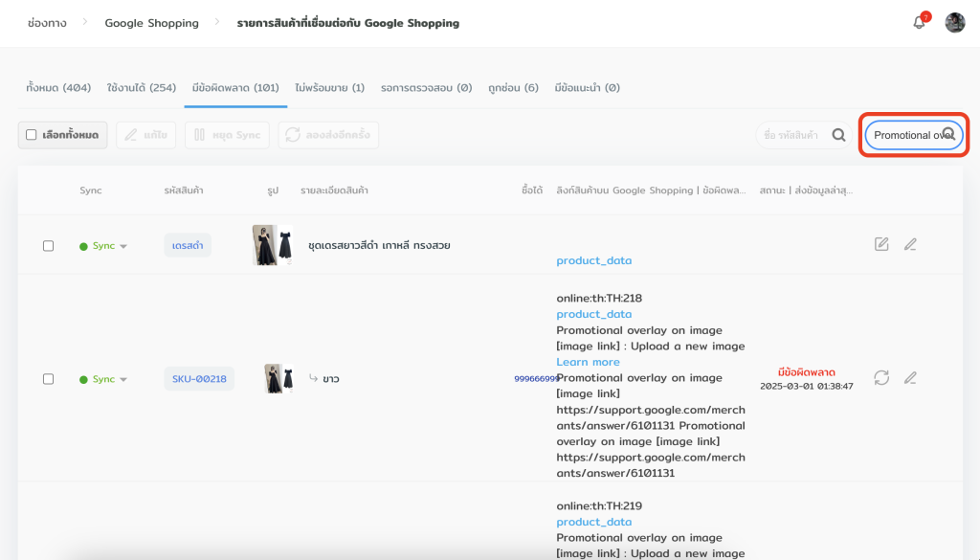Click edit-note icon on first product row

[881, 245]
